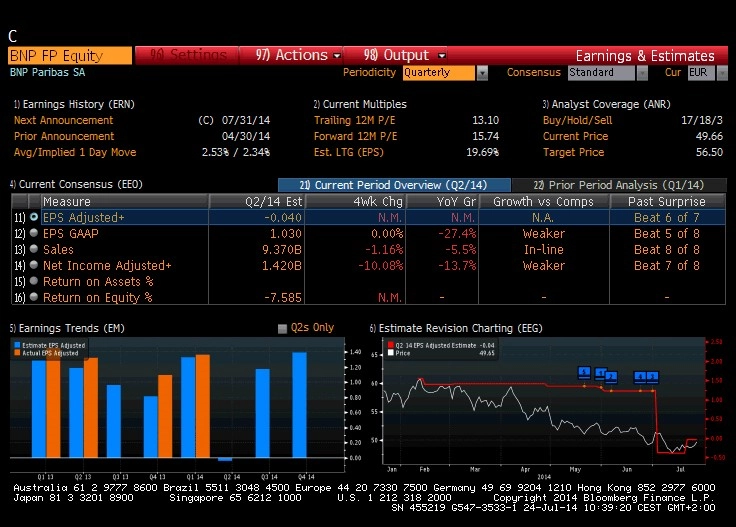
Task: Open 4) Current Consensus (EEO) link
Action: (76, 184)
